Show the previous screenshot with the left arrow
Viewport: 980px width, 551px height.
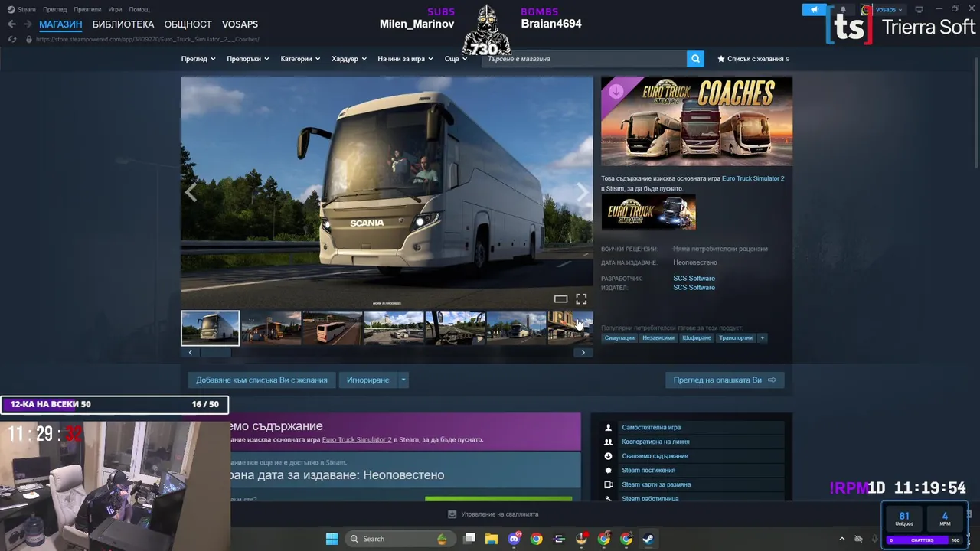[x=191, y=193]
